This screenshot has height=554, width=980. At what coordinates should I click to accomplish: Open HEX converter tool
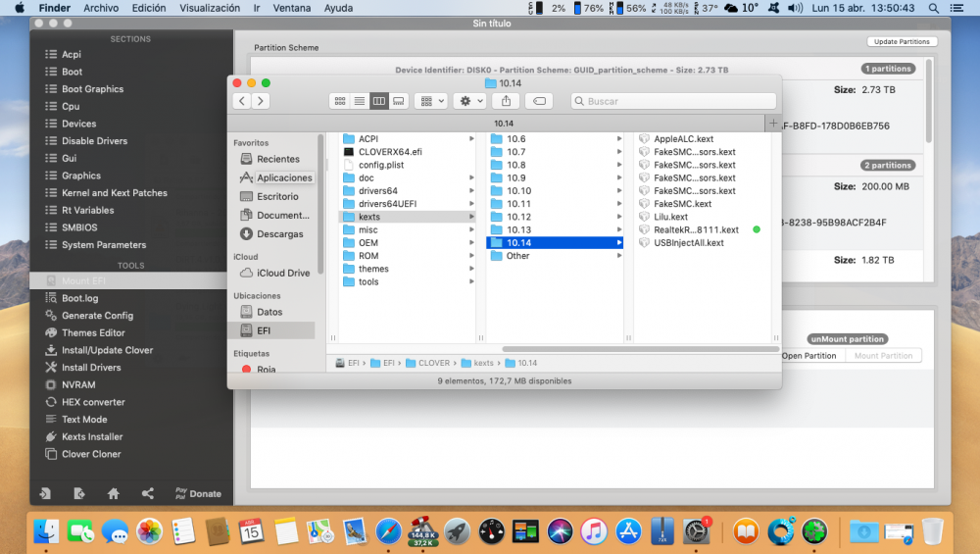93,402
